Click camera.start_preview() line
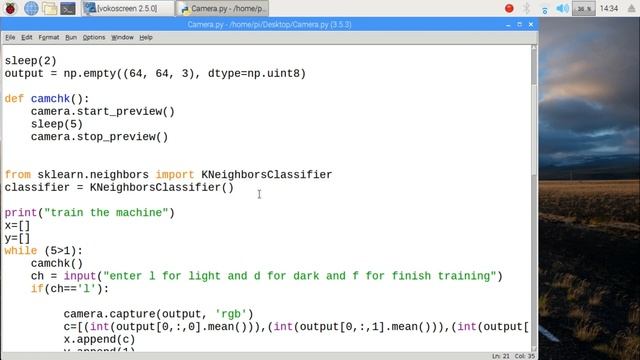Viewport: 640px width, 360px height. click(102, 111)
